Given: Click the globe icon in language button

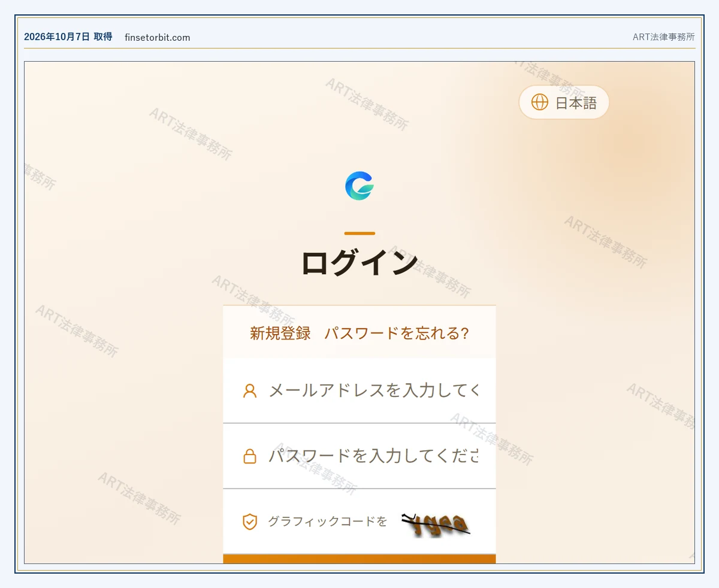Looking at the screenshot, I should click(x=540, y=102).
